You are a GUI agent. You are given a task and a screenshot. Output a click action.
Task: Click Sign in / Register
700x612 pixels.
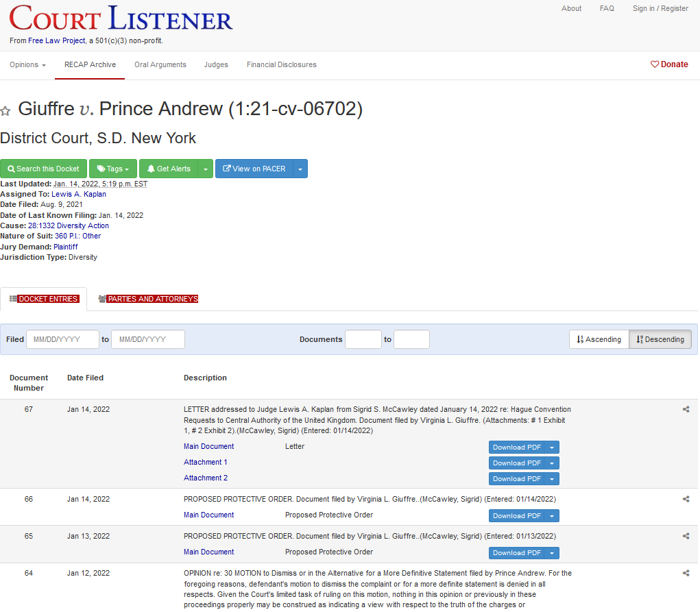pos(660,8)
